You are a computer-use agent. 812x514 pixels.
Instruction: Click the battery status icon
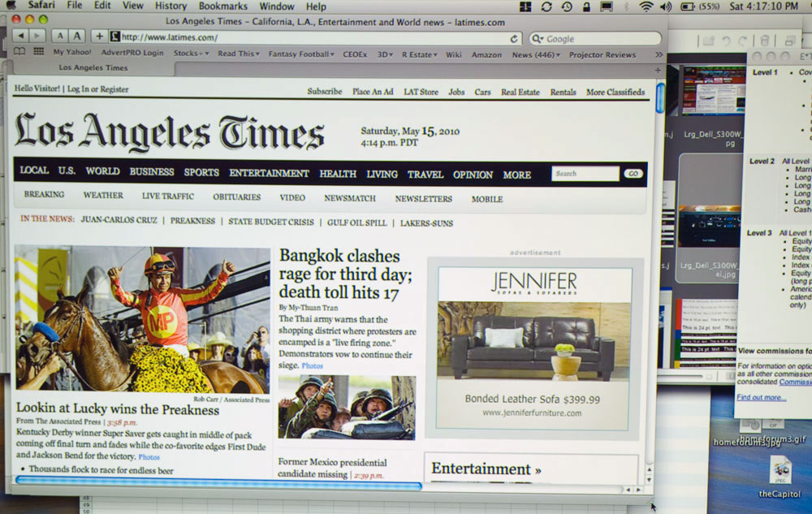pyautogui.click(x=687, y=6)
